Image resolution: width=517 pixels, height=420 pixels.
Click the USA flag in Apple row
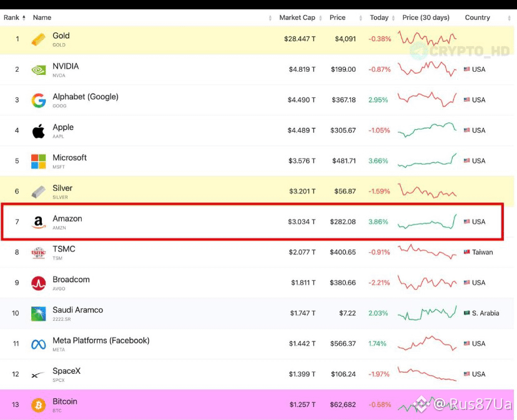466,130
